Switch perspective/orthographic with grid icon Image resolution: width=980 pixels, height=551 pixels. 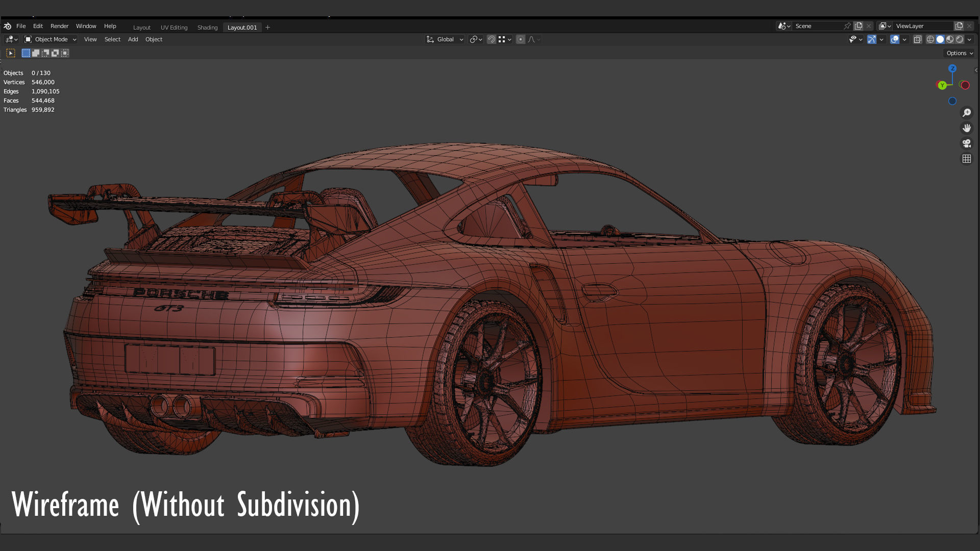tap(967, 159)
